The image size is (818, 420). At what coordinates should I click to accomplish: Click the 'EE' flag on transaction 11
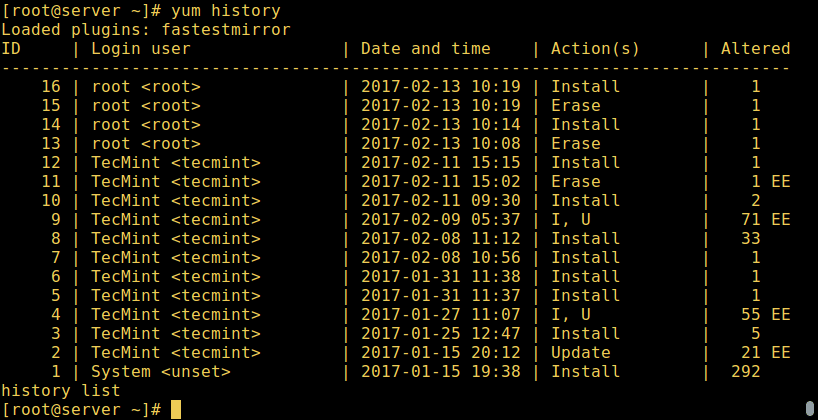(781, 181)
